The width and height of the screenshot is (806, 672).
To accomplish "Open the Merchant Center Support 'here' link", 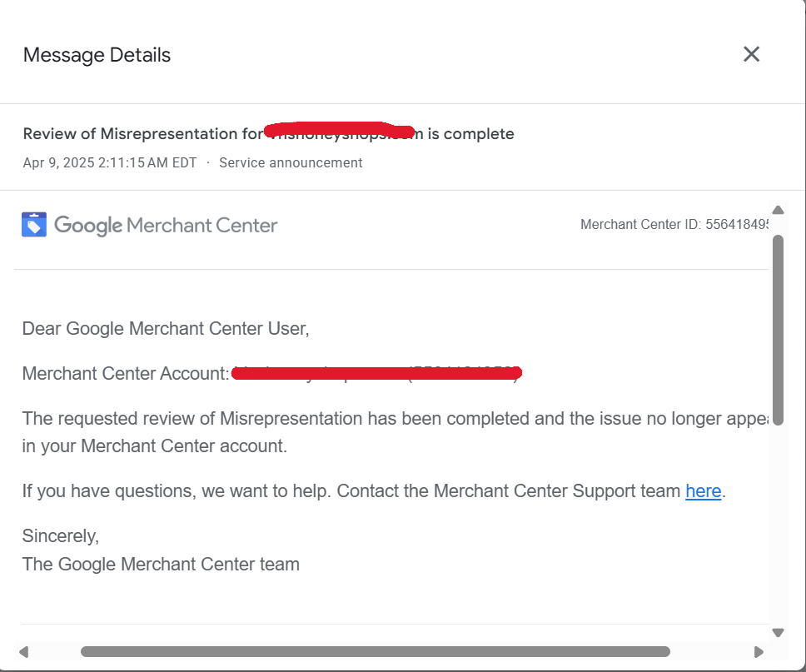I will 703,491.
